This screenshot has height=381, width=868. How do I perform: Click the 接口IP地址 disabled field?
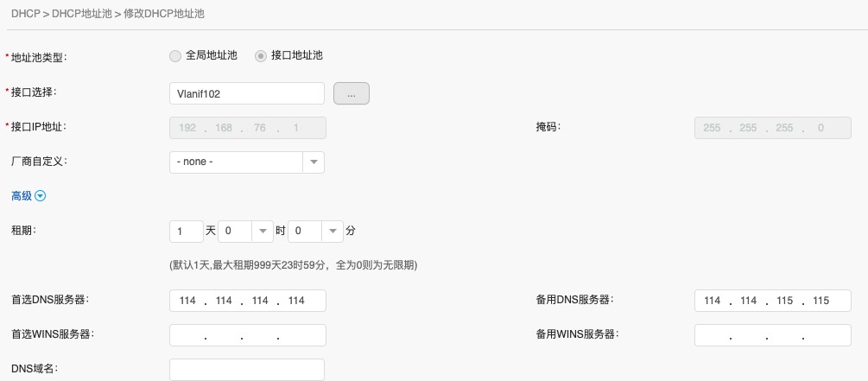[247, 128]
